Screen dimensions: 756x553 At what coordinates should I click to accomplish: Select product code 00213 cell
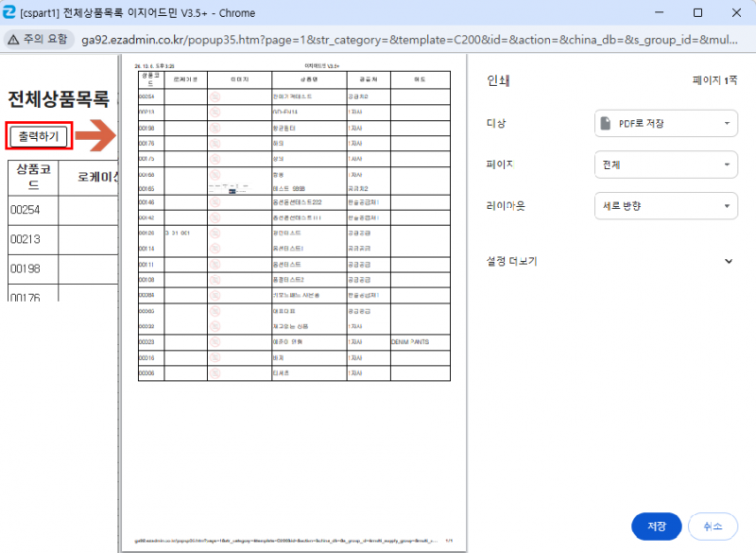[33, 239]
